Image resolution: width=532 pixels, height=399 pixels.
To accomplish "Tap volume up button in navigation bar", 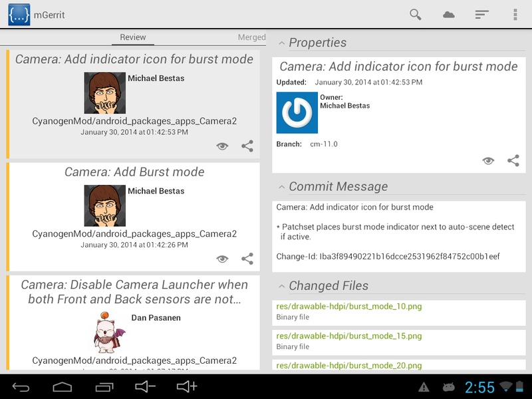I will [187, 386].
